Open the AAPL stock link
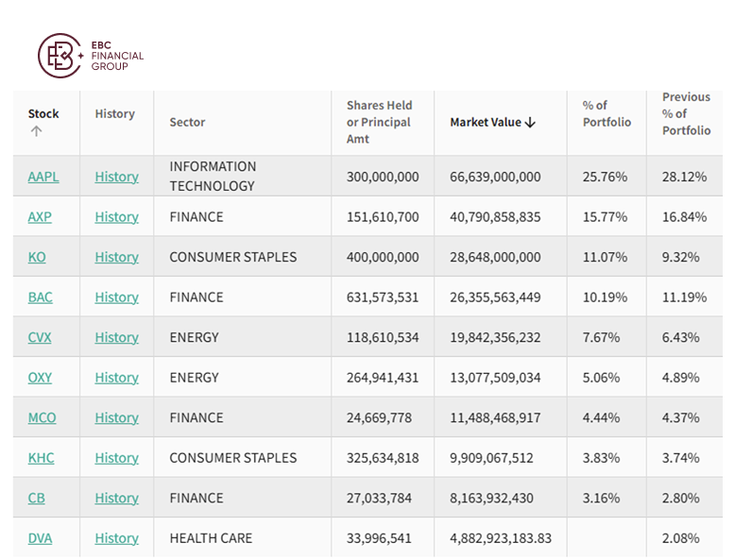The image size is (735, 560). [x=43, y=177]
